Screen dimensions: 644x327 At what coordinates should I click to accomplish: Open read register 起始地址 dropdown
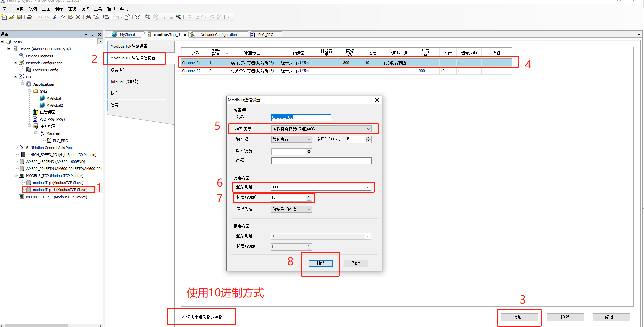click(x=368, y=187)
